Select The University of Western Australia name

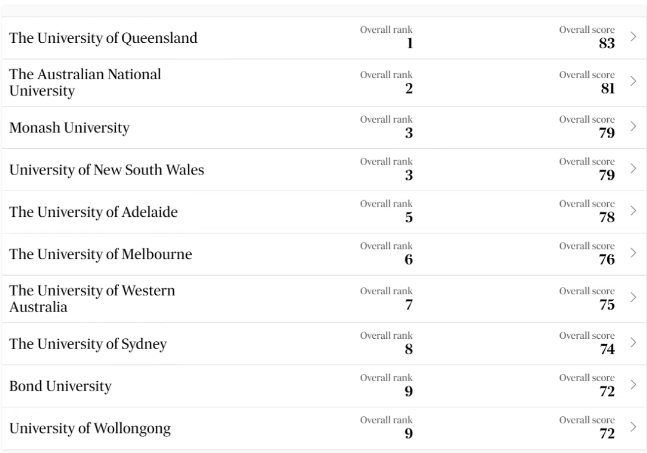pyautogui.click(x=92, y=299)
